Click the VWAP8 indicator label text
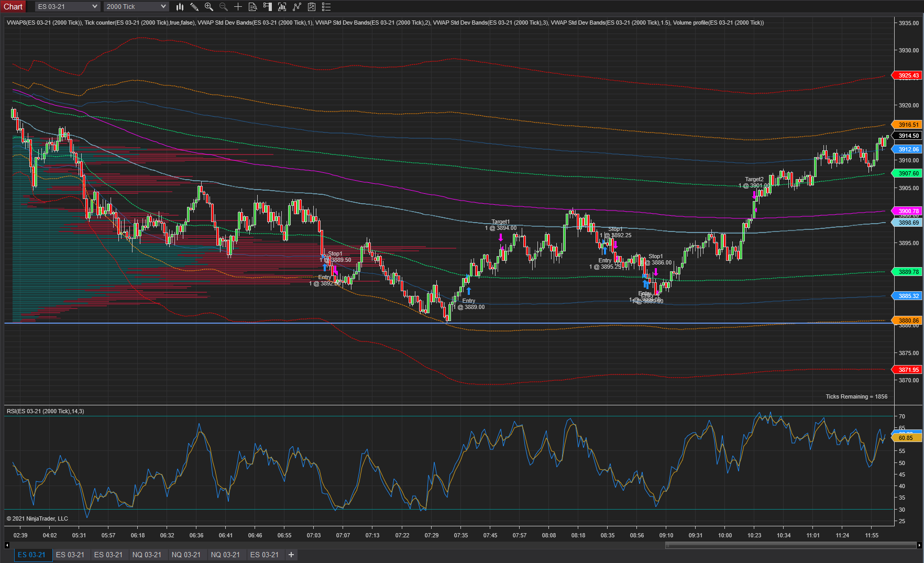The height and width of the screenshot is (563, 924). [45, 23]
